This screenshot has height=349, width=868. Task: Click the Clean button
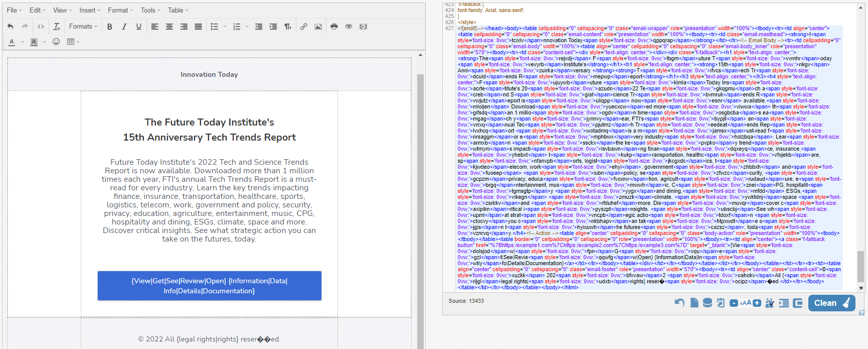tap(831, 303)
